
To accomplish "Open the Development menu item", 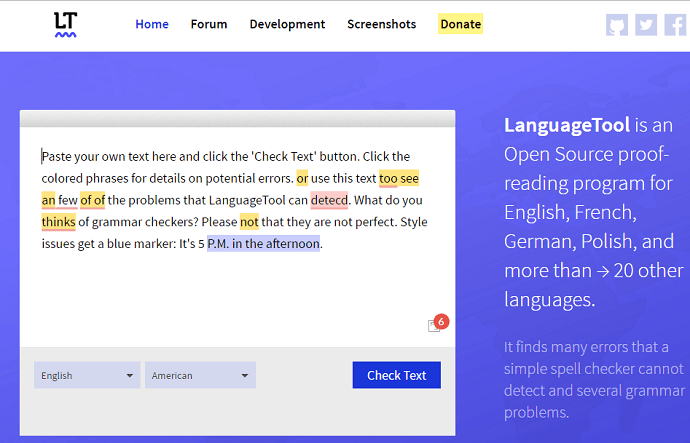I will 287,24.
